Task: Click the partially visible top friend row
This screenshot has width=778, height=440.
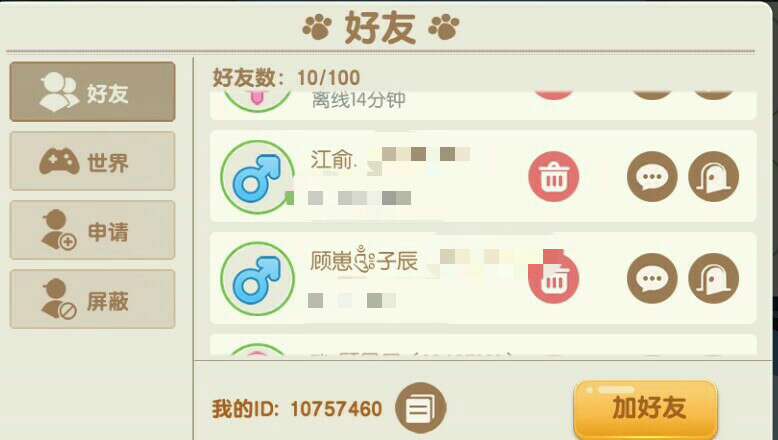Action: 483,105
